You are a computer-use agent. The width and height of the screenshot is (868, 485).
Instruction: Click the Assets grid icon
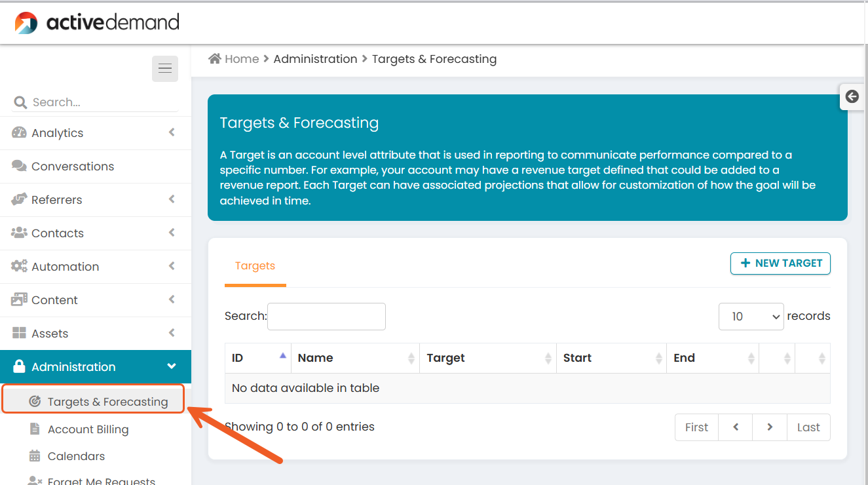coord(19,333)
